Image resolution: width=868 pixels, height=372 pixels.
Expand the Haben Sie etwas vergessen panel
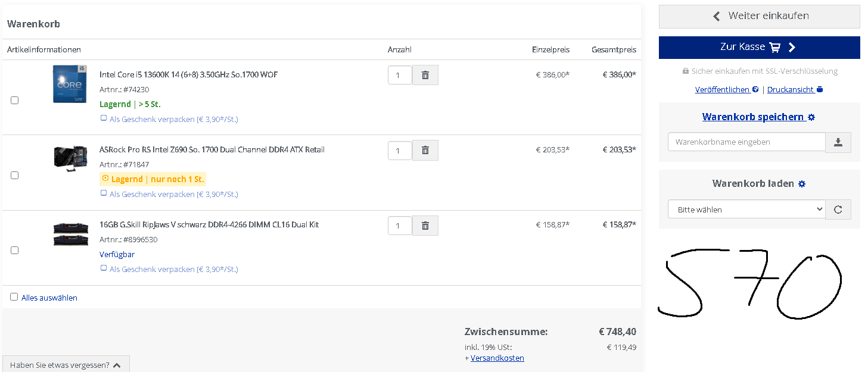click(x=66, y=365)
